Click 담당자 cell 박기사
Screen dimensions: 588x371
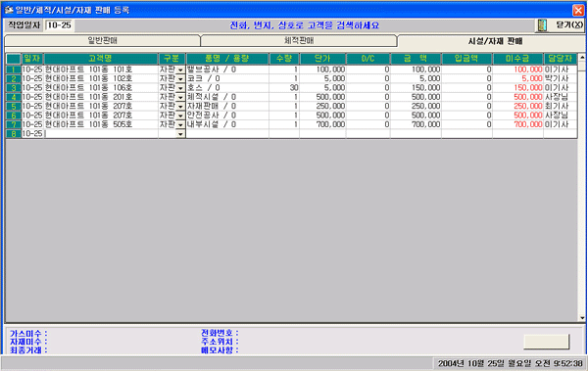coord(561,78)
